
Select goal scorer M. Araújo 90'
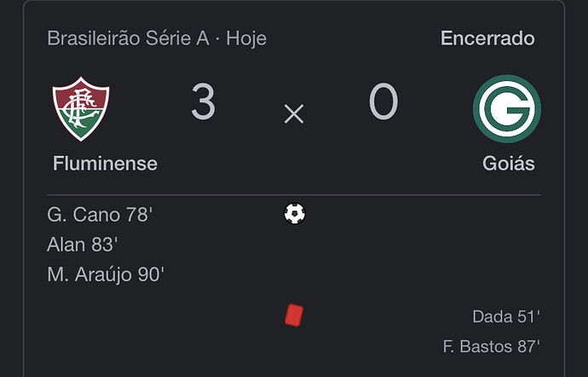[106, 275]
